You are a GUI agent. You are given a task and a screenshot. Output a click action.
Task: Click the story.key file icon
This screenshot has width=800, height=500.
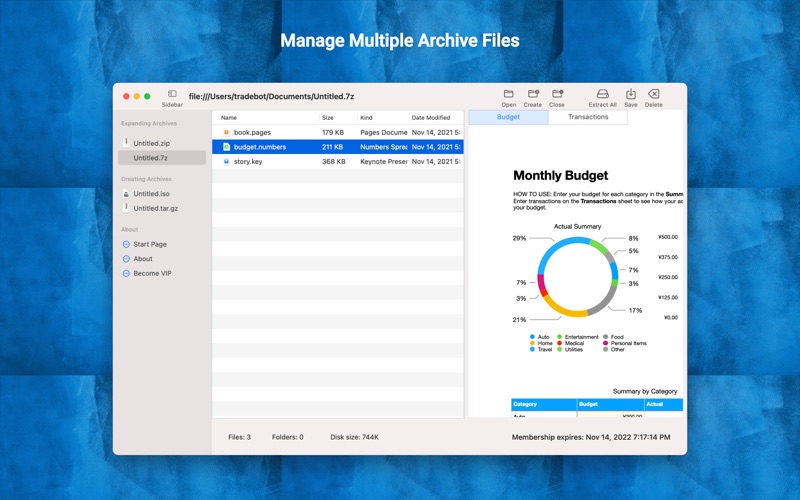[227, 161]
